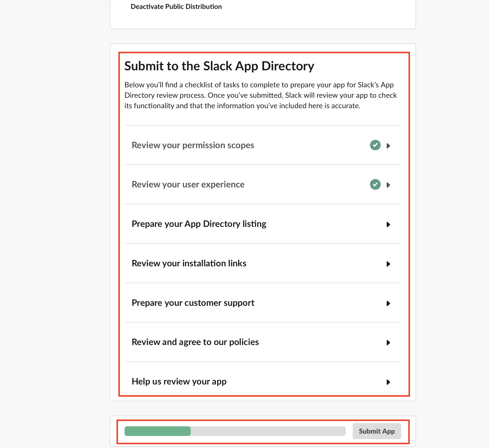
Task: Open Review your permission scopes
Action: coord(193,145)
